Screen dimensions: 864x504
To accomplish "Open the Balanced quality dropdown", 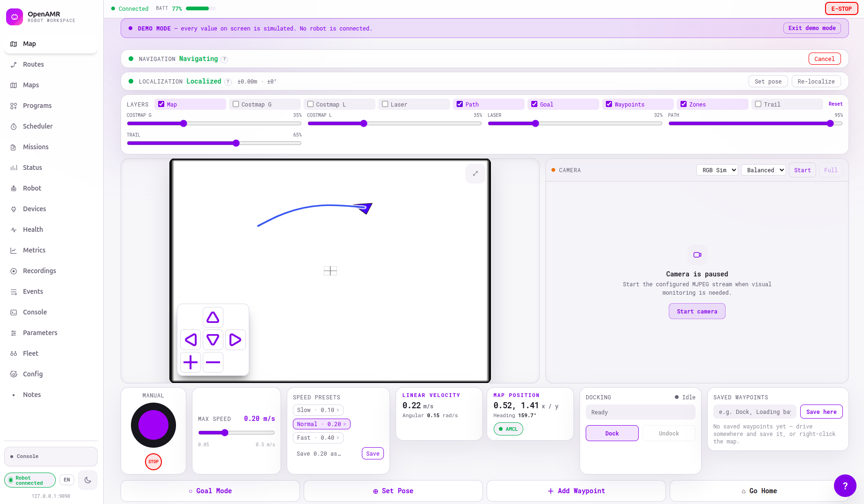I will coord(764,170).
